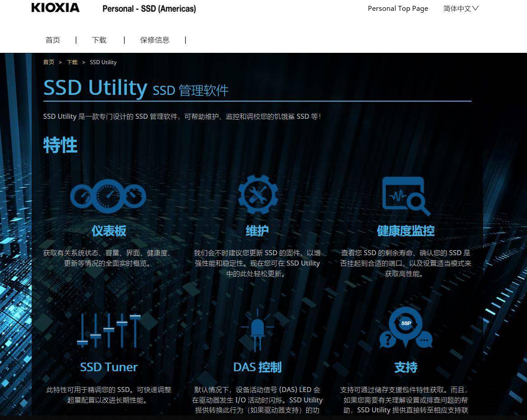Click the SSD Tuner sliders icon
527x420 pixels.
(109, 331)
